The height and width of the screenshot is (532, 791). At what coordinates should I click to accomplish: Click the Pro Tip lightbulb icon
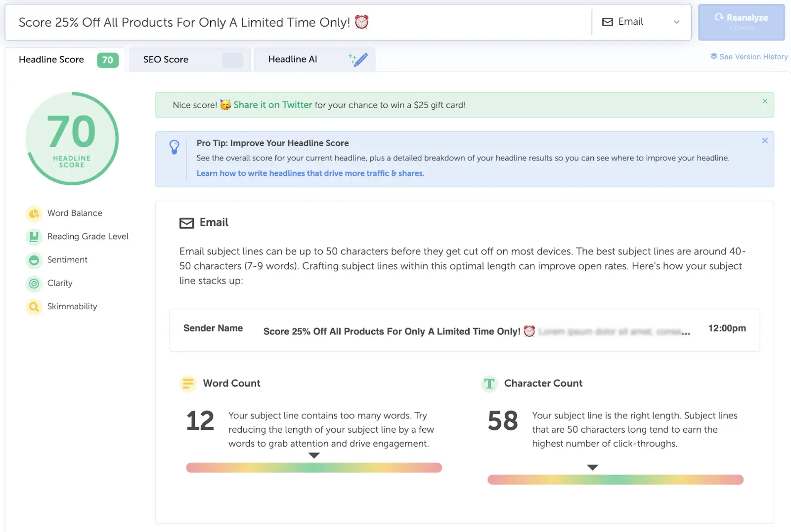(x=174, y=148)
